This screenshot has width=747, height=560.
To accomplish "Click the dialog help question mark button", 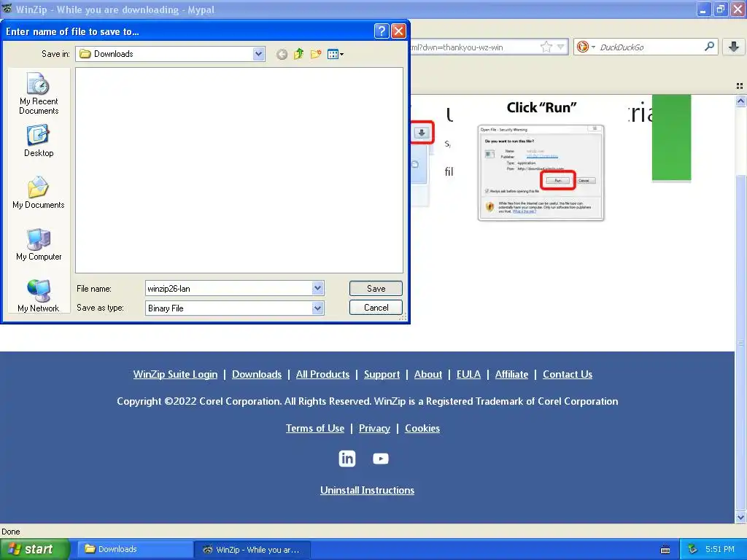I will [x=381, y=31].
